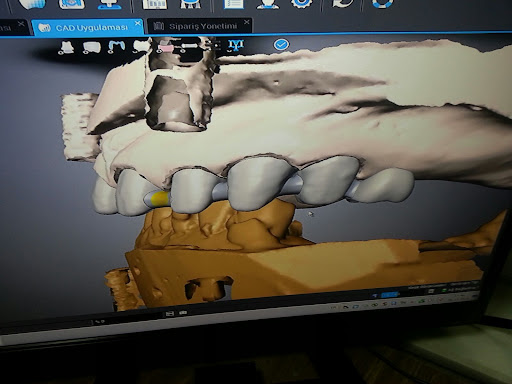
Task: Click the calendar grid icon in top toolbar
Action: click(154, 4)
